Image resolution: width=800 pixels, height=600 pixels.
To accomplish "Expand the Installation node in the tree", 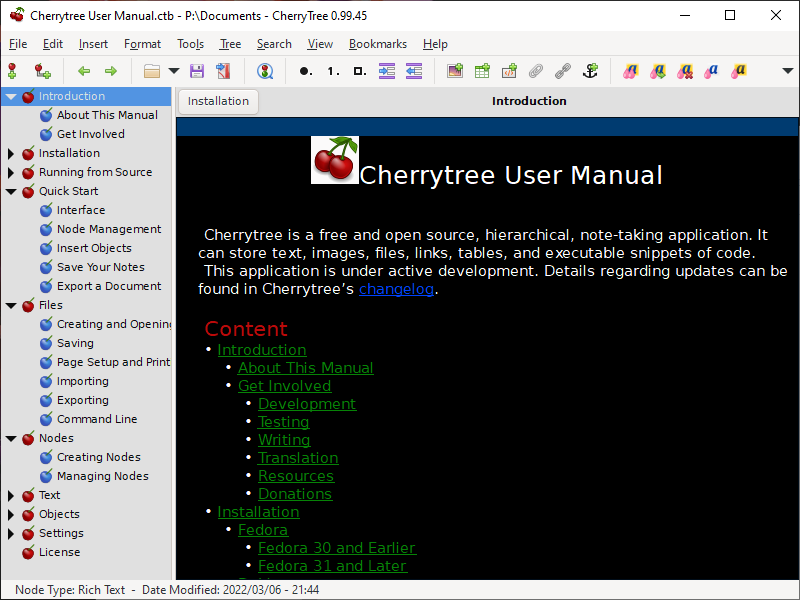I will click(x=11, y=154).
